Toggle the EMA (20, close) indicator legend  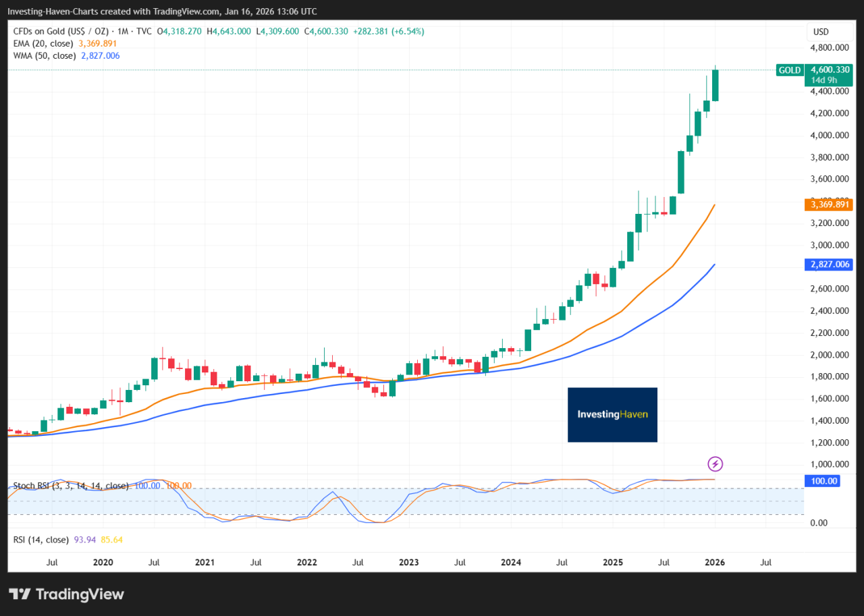tap(43, 43)
